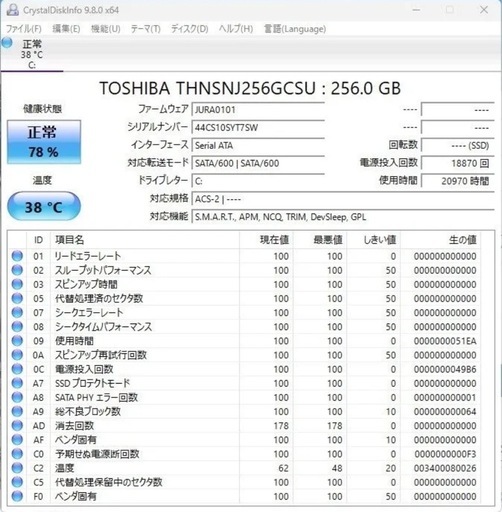502x512 pixels.
Task: Click raw value 000000000064
Action: click(445, 412)
